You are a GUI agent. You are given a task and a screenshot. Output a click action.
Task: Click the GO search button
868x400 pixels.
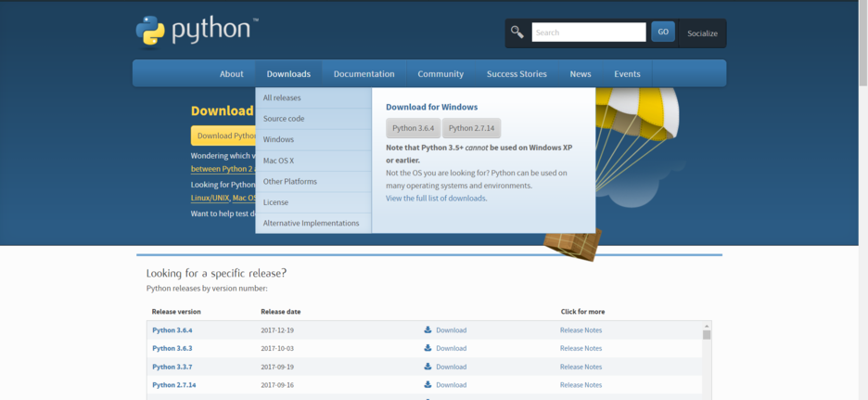pos(663,32)
